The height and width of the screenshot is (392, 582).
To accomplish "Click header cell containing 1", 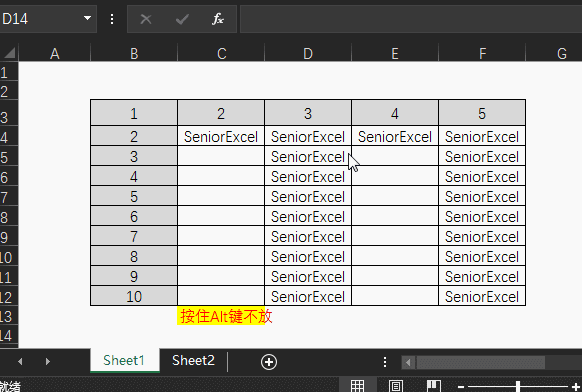I will pos(134,113).
